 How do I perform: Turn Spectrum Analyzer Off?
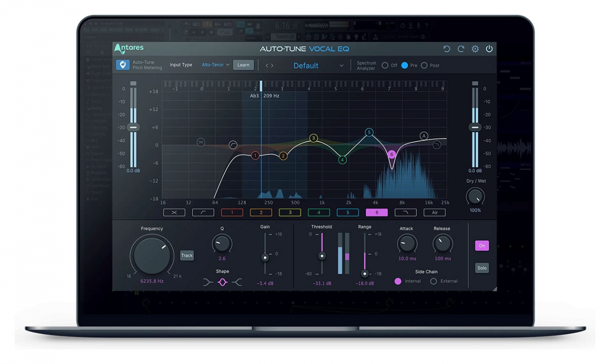385,65
